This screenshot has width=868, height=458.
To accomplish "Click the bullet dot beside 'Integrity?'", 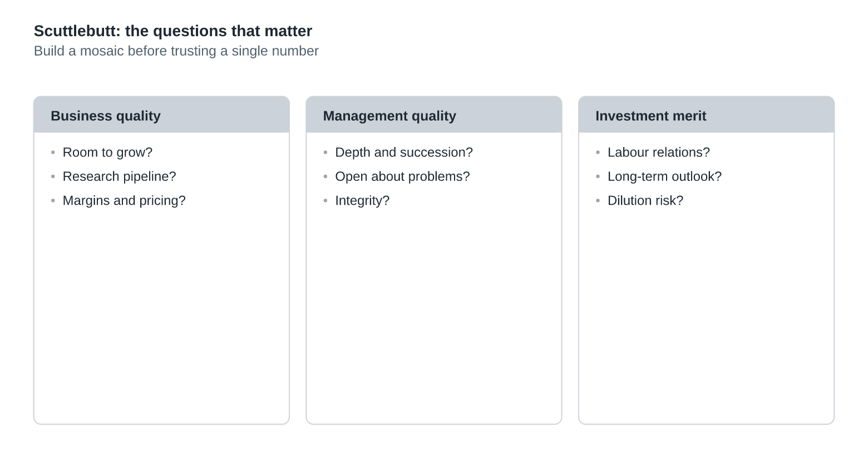I will [x=325, y=200].
